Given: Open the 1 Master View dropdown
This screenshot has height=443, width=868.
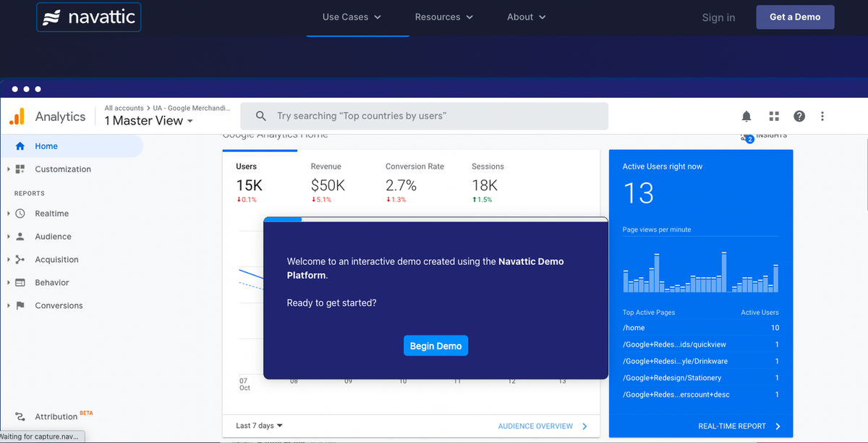Looking at the screenshot, I should (149, 121).
